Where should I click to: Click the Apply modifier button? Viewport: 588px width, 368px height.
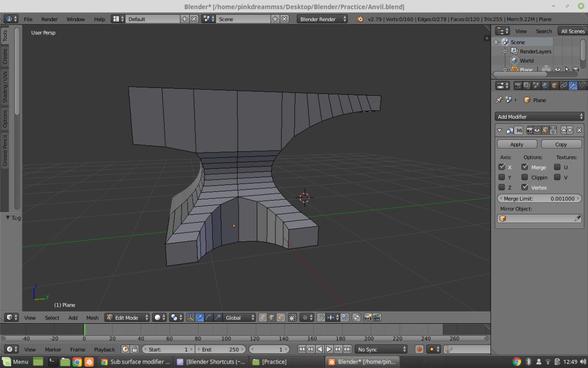pos(516,144)
